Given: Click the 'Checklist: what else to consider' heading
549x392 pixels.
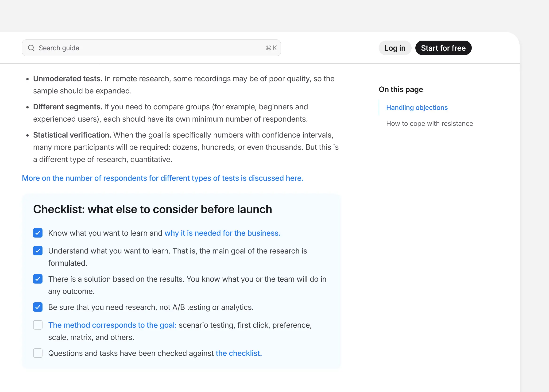Looking at the screenshot, I should [x=153, y=209].
